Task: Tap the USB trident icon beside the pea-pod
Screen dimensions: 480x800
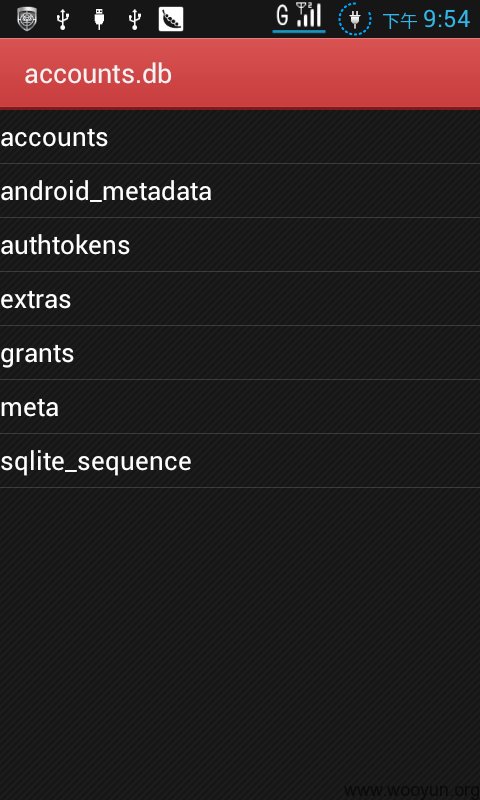Action: (x=135, y=19)
